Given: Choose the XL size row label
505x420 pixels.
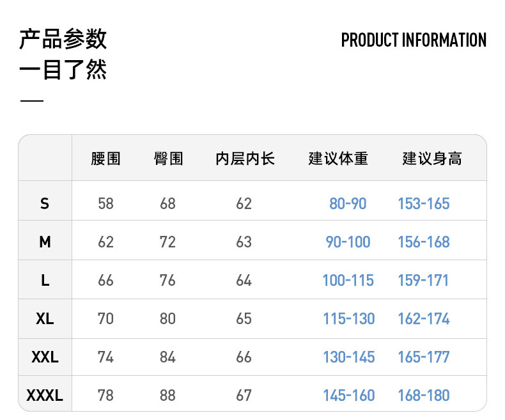Looking at the screenshot, I should pos(45,319).
